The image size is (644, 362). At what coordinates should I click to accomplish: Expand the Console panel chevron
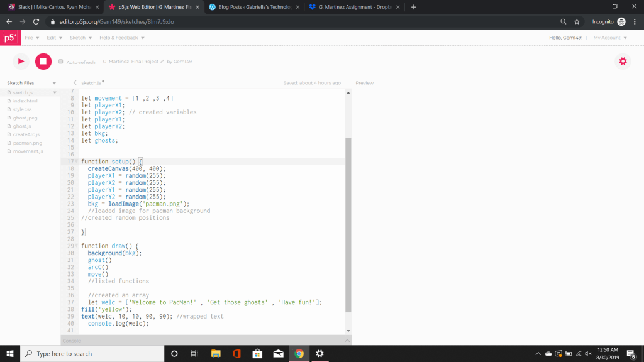[347, 340]
